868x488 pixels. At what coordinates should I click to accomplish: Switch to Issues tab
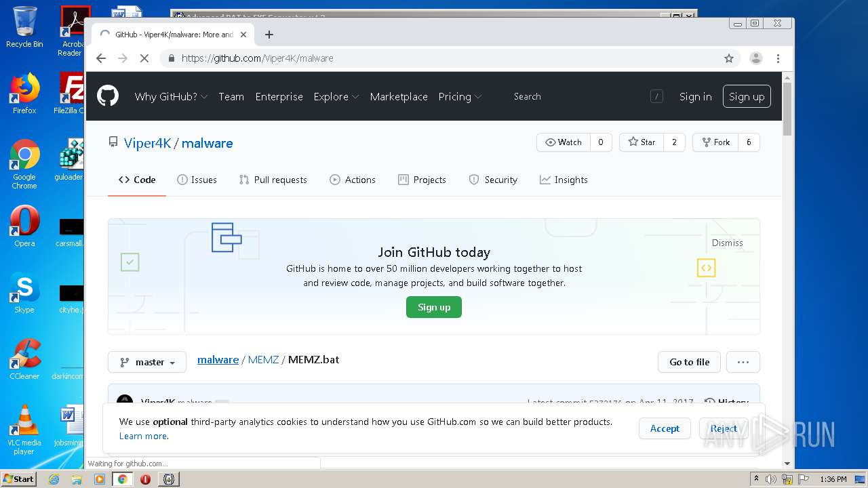tap(197, 180)
